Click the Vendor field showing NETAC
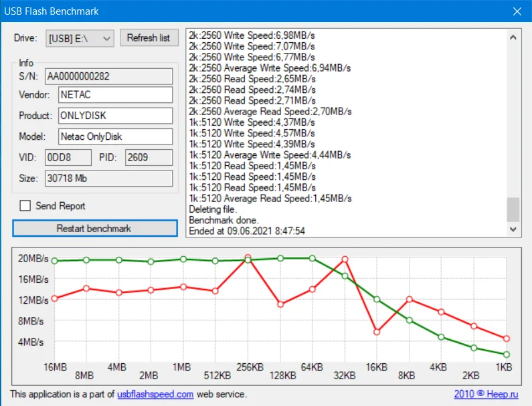532x406 pixels. 115,94
